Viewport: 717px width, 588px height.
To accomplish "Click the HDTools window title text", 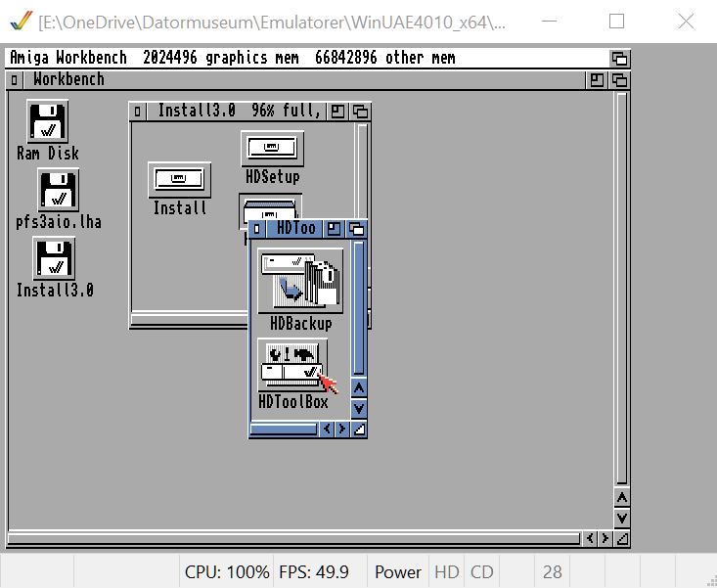I will point(295,228).
